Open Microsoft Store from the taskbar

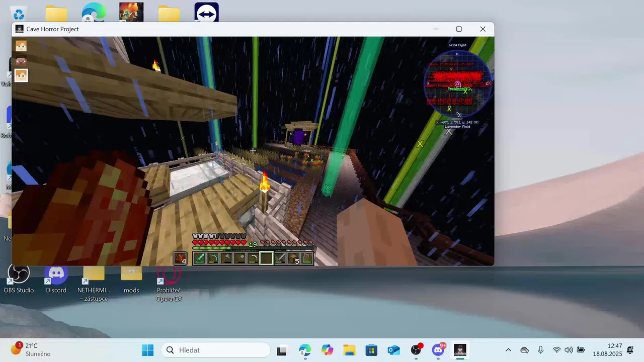(371, 350)
